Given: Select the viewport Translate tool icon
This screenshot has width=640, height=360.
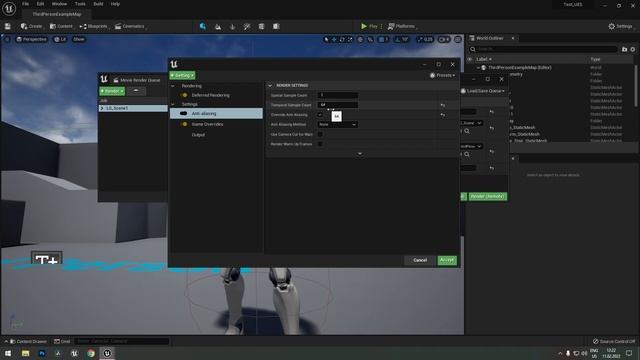Looking at the screenshot, I should pyautogui.click(x=334, y=40).
